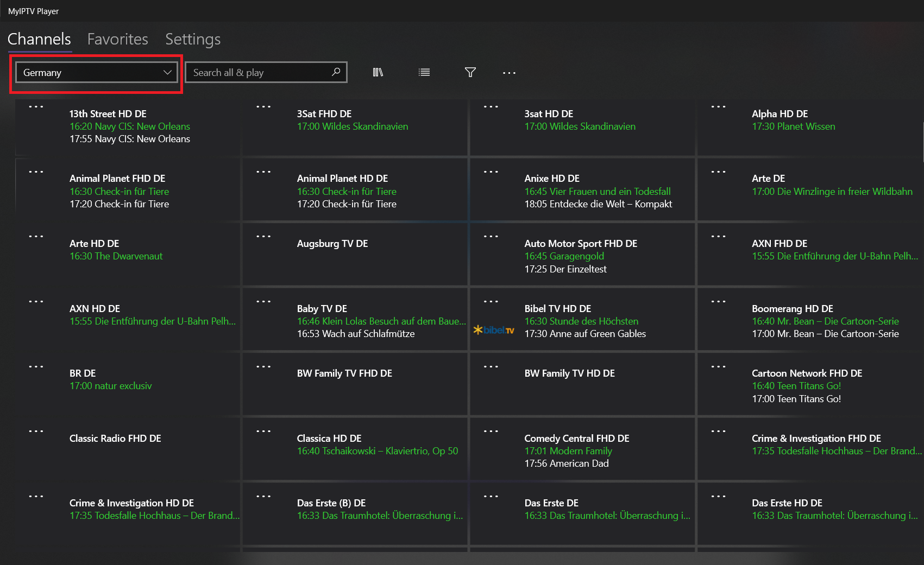Switch to the Channels tab
The width and height of the screenshot is (924, 565).
tap(39, 39)
